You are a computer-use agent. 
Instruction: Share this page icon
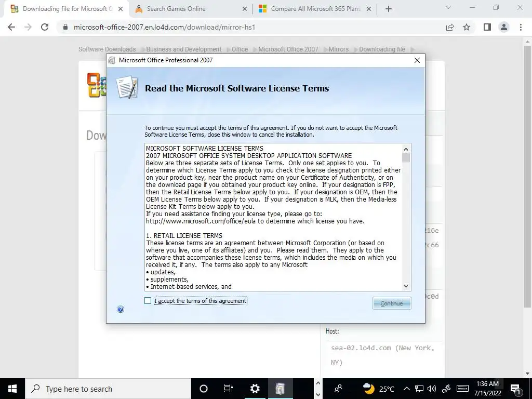click(x=450, y=27)
